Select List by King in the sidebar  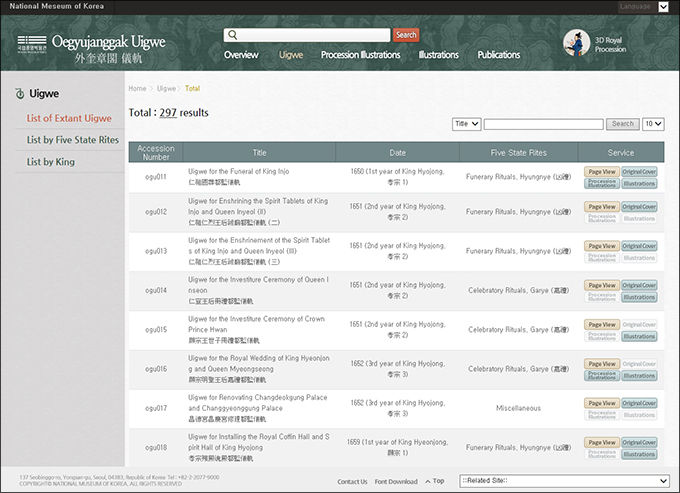51,162
